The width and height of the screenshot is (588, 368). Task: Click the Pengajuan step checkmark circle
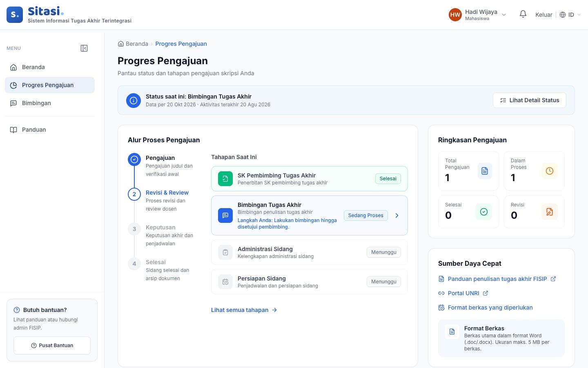click(x=134, y=159)
